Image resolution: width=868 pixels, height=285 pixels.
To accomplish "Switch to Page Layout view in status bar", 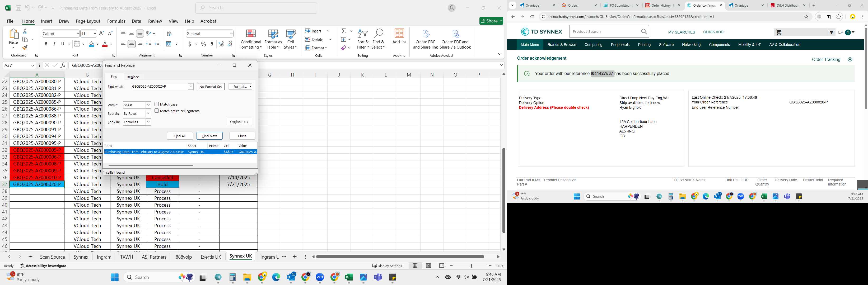I will (x=428, y=266).
